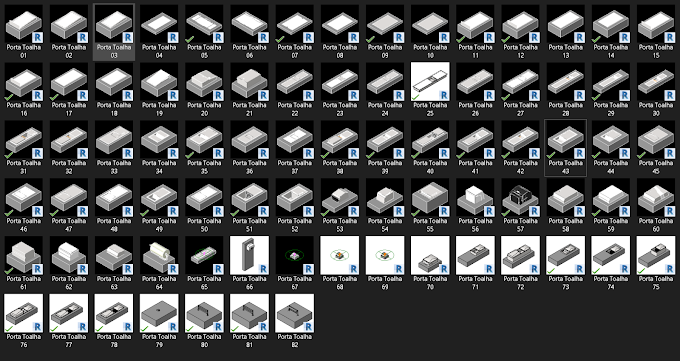
Task: Select Porta Toalha 76 Revit file
Action: pyautogui.click(x=23, y=313)
